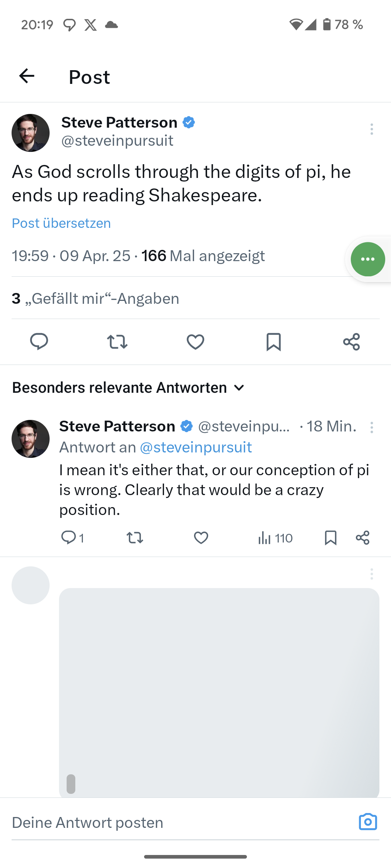Open the reply's comment thread icon

click(x=68, y=538)
